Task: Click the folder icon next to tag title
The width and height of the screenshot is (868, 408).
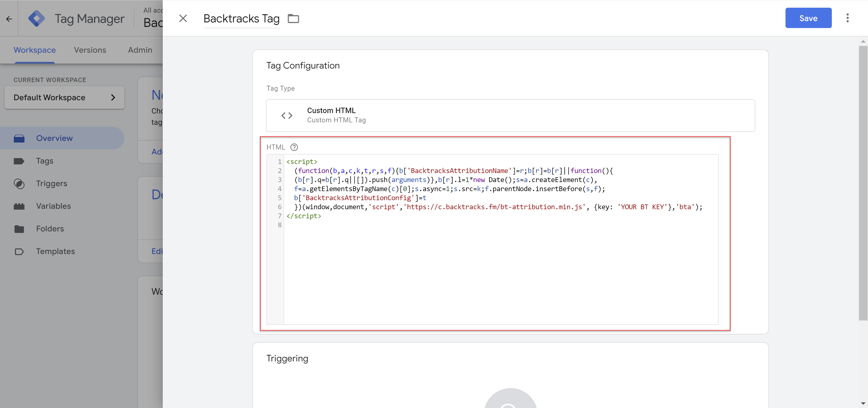Action: tap(293, 18)
